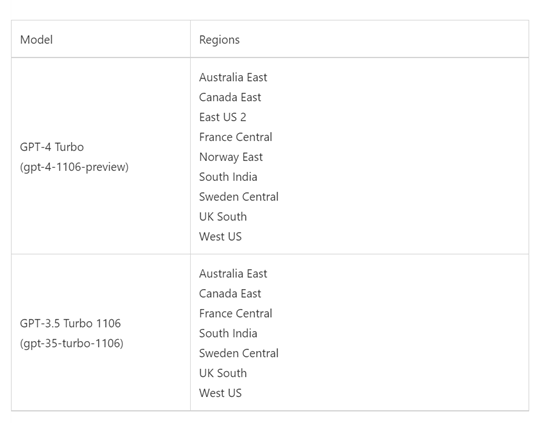Select Australia East under GPT-4 Turbo
Viewport: 554px width, 423px height.
233,77
